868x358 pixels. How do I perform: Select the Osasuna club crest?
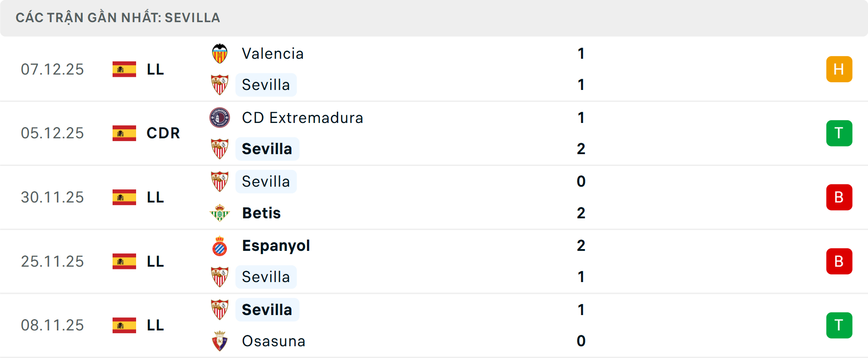pos(220,341)
